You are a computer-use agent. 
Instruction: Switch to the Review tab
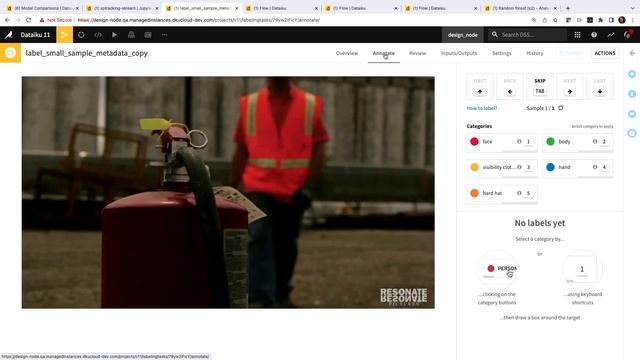click(417, 53)
